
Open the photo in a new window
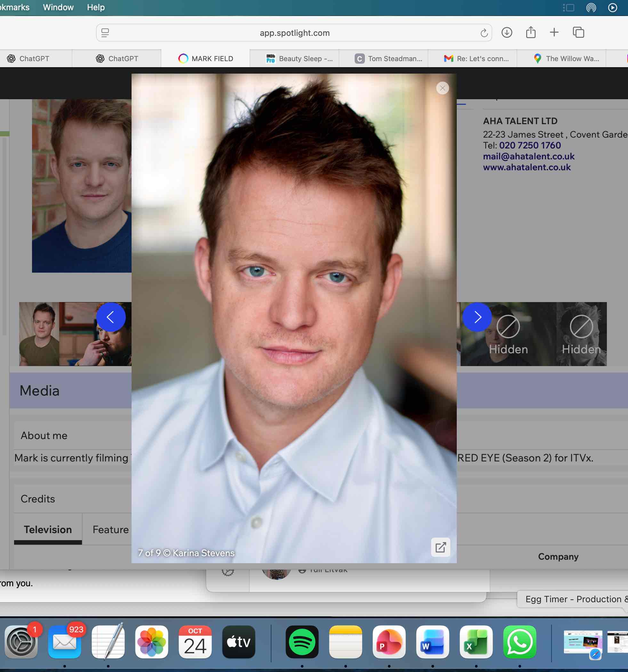(440, 547)
